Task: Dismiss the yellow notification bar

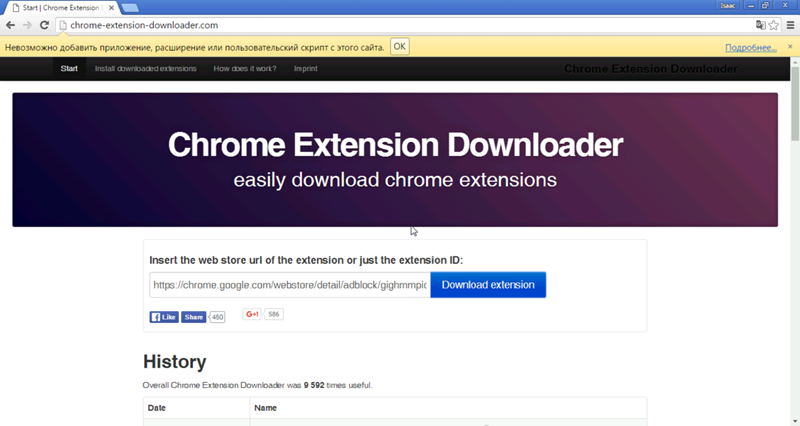Action: click(x=790, y=46)
